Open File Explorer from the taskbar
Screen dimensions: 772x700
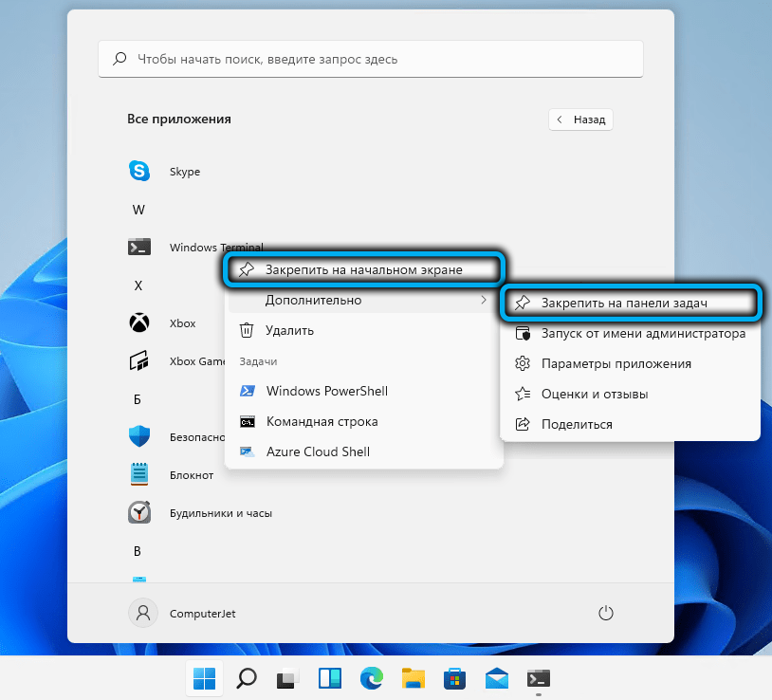(x=413, y=678)
